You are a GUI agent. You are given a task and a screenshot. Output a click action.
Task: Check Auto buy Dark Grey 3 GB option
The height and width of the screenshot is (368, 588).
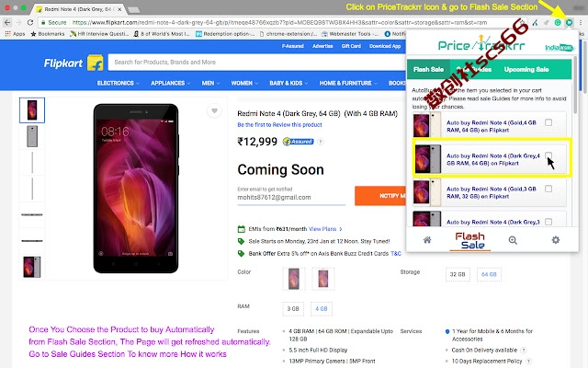(548, 222)
